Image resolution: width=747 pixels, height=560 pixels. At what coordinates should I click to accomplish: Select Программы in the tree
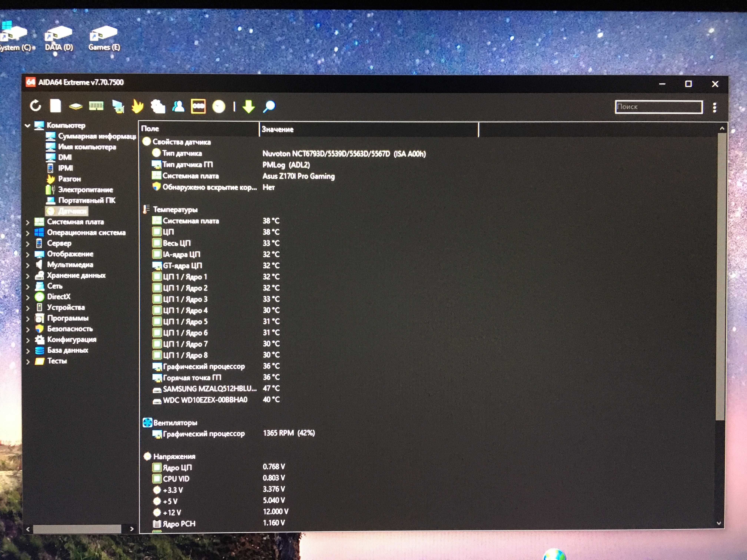(x=68, y=318)
